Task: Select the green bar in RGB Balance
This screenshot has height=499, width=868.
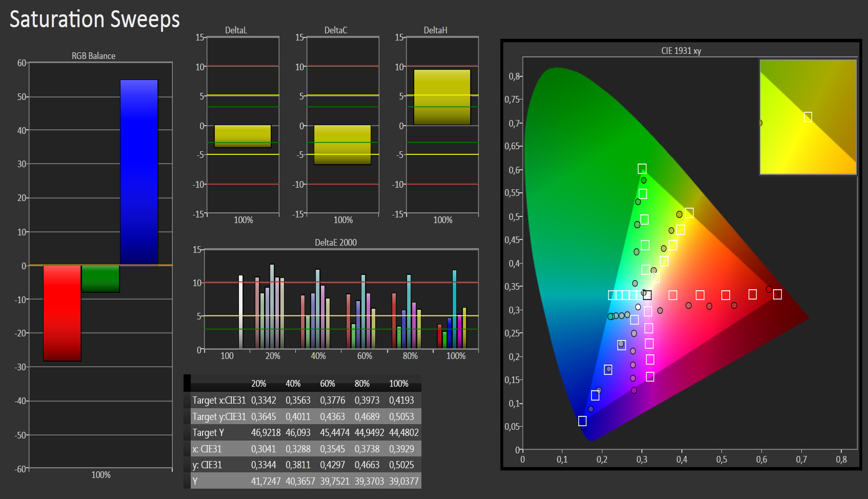Action: (100, 279)
